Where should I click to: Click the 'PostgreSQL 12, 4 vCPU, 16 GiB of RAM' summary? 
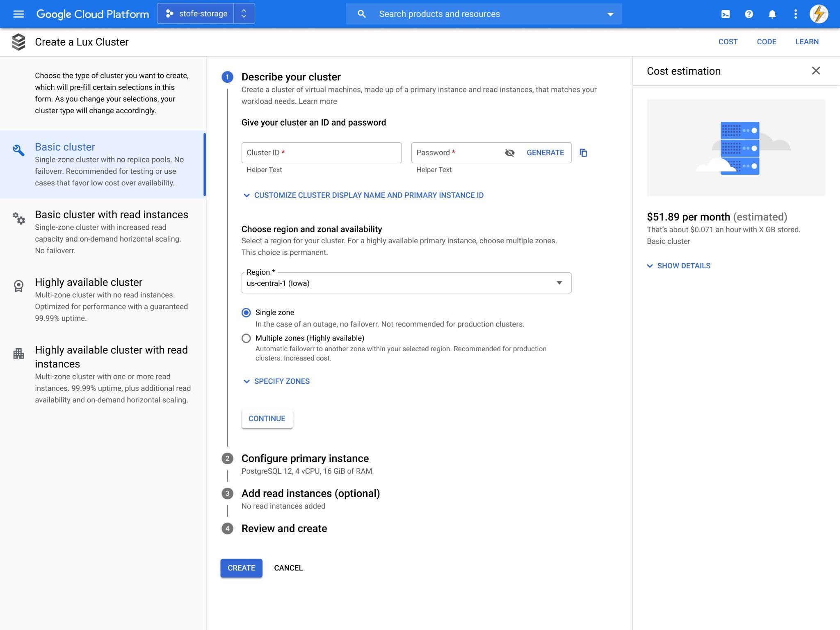(306, 471)
